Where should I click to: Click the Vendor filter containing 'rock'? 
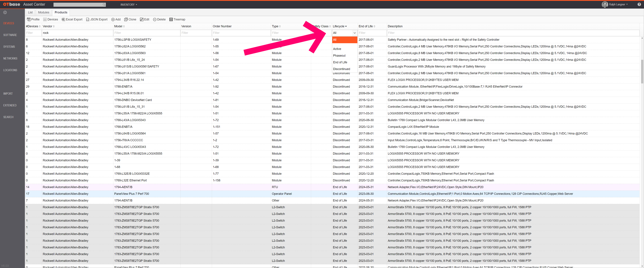[x=77, y=33]
